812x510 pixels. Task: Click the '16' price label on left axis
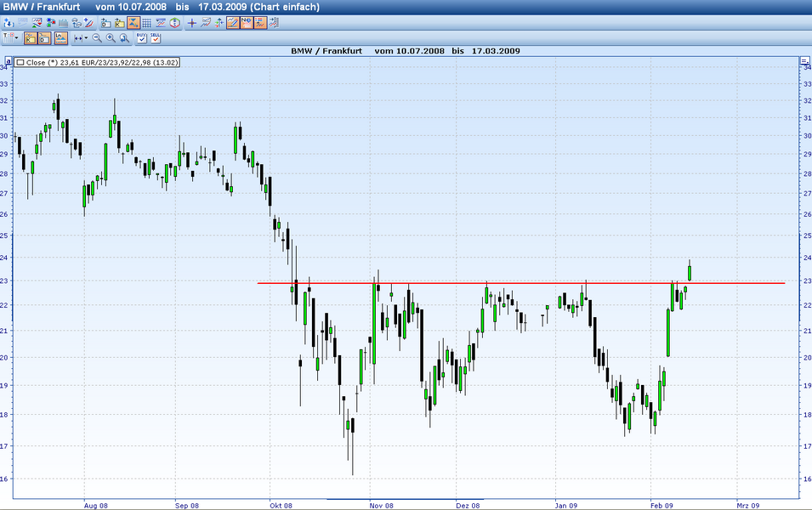(x=4, y=479)
